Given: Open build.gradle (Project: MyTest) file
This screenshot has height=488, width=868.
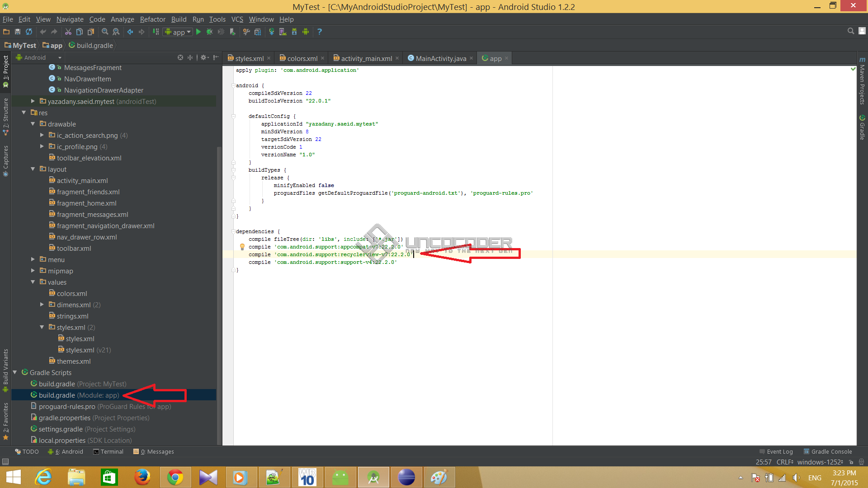Looking at the screenshot, I should coord(78,384).
